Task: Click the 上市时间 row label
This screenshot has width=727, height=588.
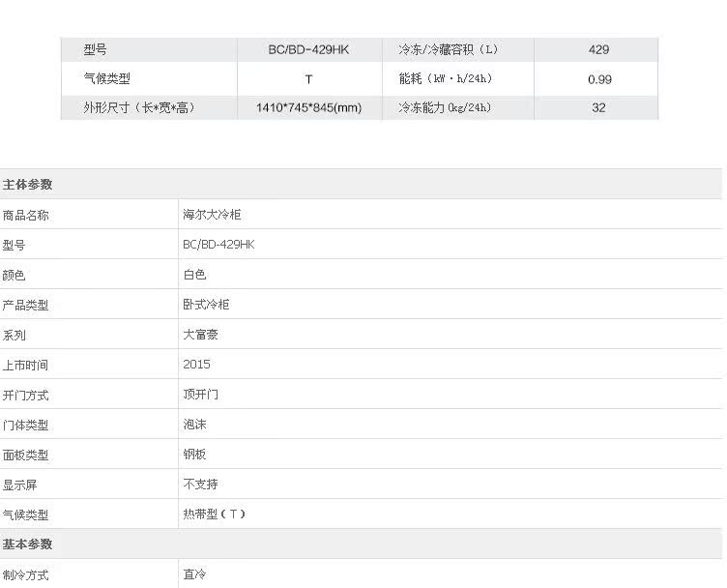Action: click(25, 365)
